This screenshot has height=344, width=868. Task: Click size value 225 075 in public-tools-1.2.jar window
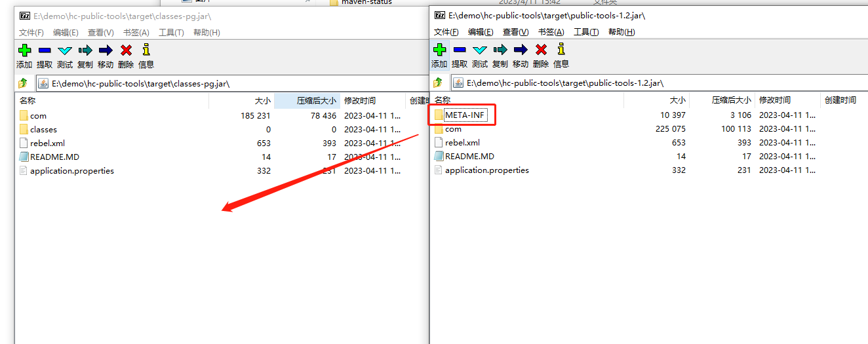coord(670,129)
